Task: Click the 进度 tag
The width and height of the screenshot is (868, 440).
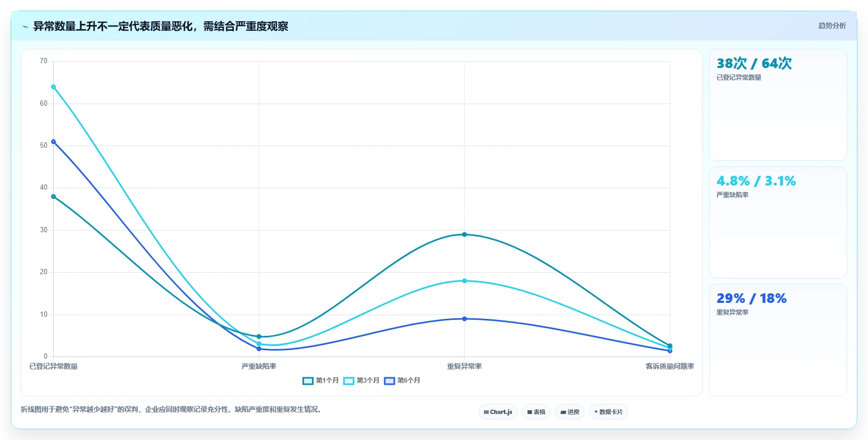Action: pyautogui.click(x=570, y=412)
